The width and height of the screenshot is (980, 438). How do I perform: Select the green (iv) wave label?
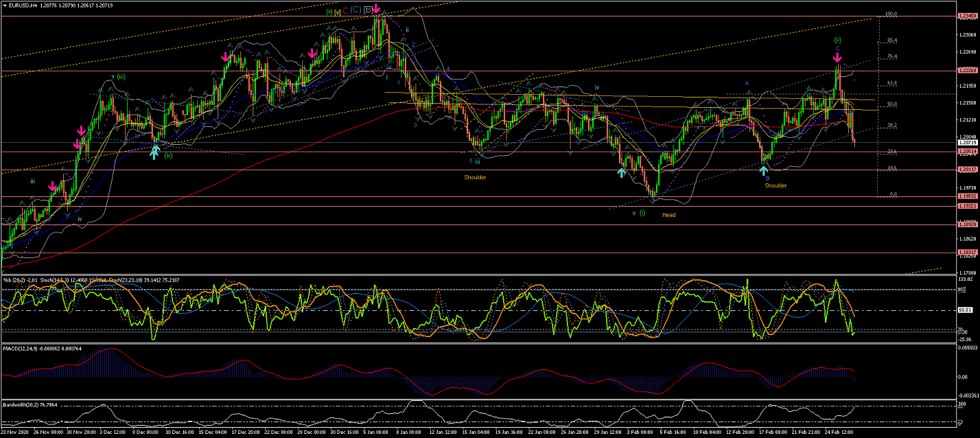[168, 156]
